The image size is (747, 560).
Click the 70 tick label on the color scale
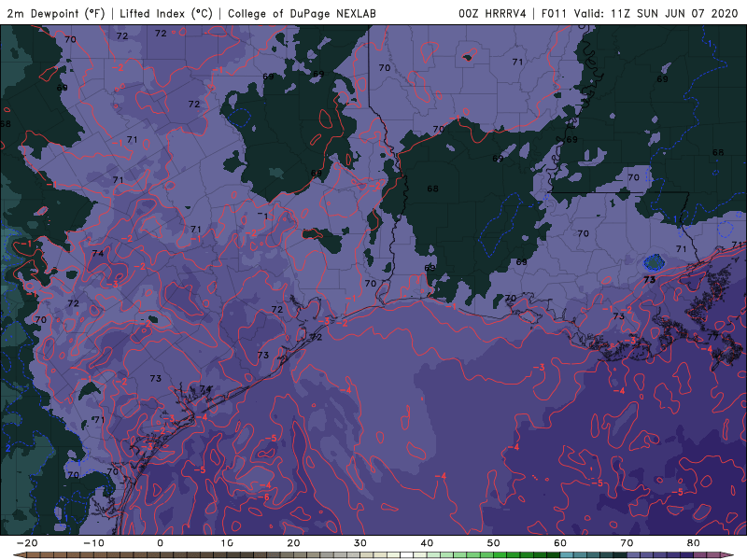pos(627,543)
